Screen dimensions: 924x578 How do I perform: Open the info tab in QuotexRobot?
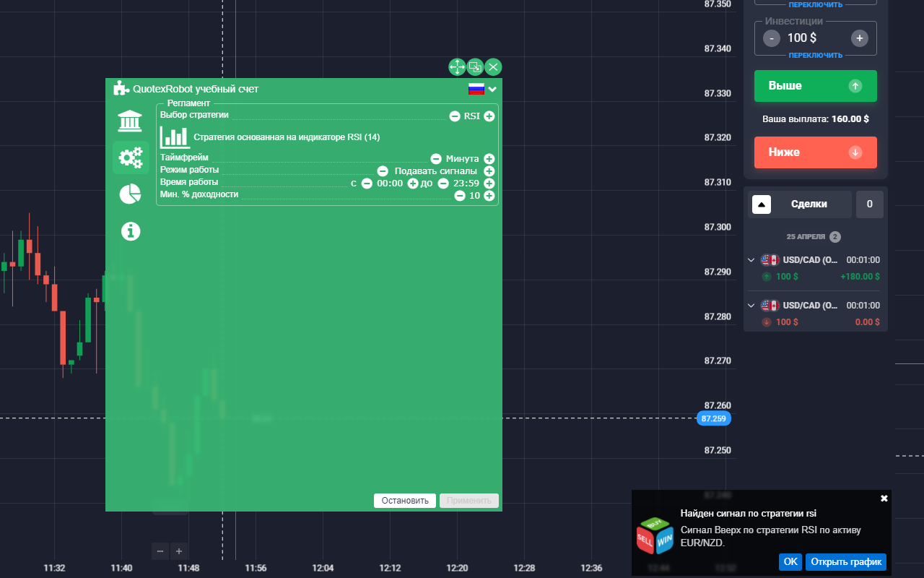131,231
